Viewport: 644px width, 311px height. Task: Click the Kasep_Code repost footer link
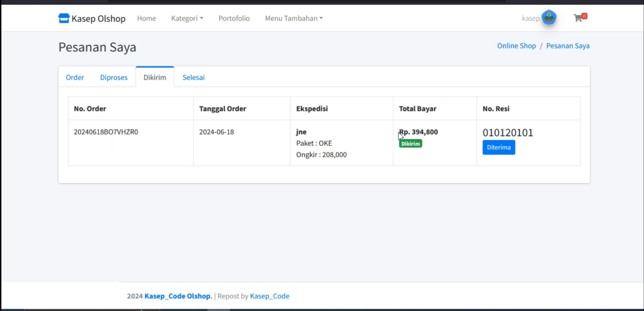point(270,296)
